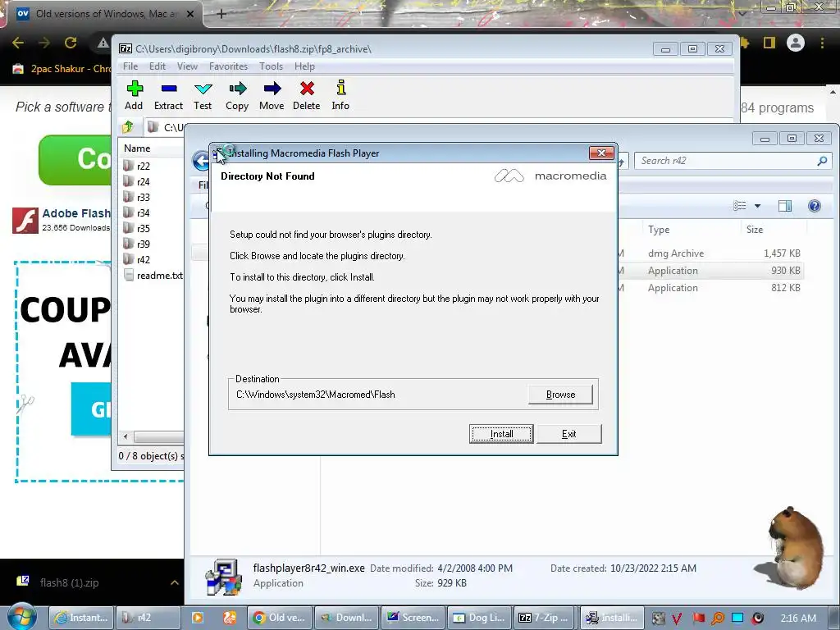Click the Add icon in 7-Zip toolbar

tap(135, 89)
